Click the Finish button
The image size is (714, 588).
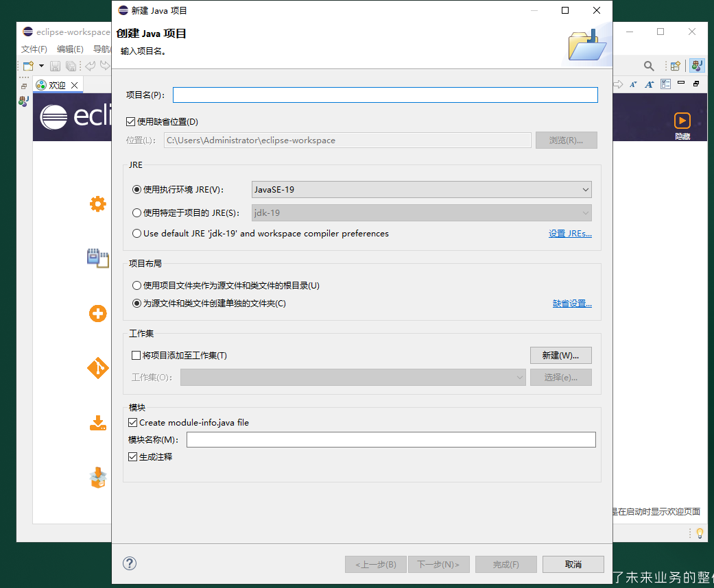click(506, 564)
